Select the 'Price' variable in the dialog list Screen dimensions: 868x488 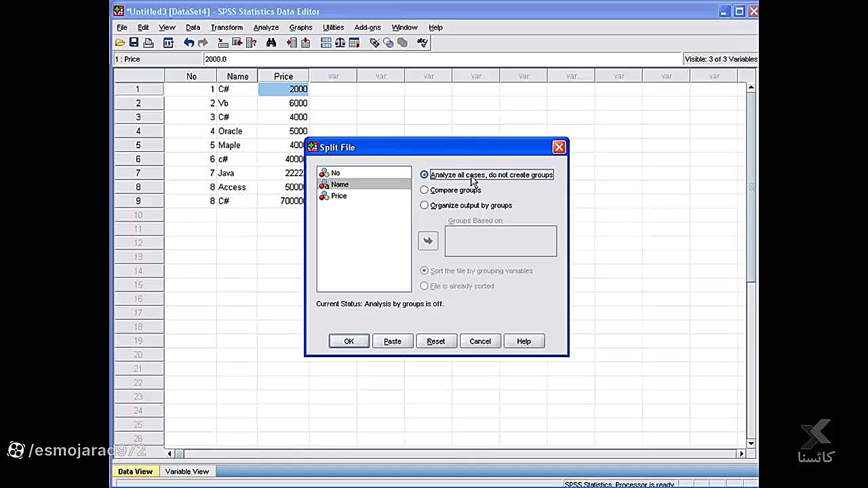363,196
